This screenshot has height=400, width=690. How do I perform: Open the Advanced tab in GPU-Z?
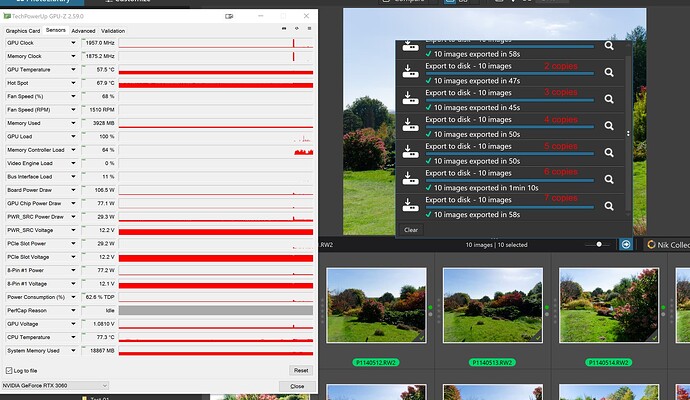83,31
